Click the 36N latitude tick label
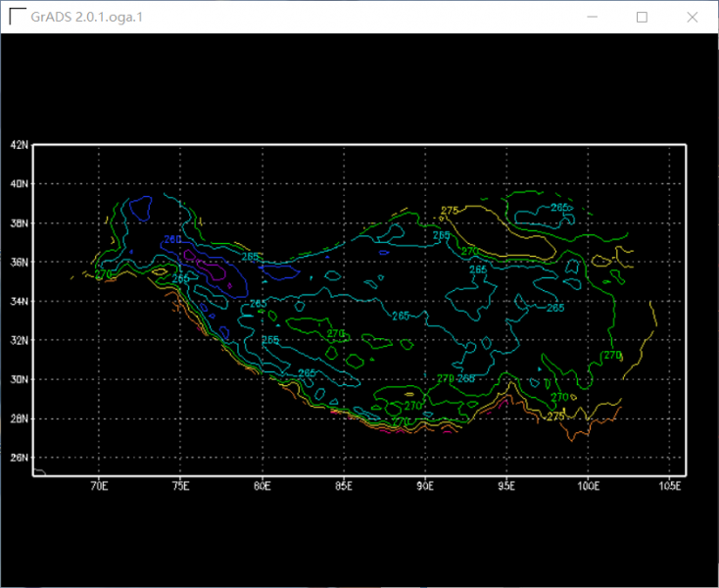Viewport: 719px width, 588px height. pos(19,263)
